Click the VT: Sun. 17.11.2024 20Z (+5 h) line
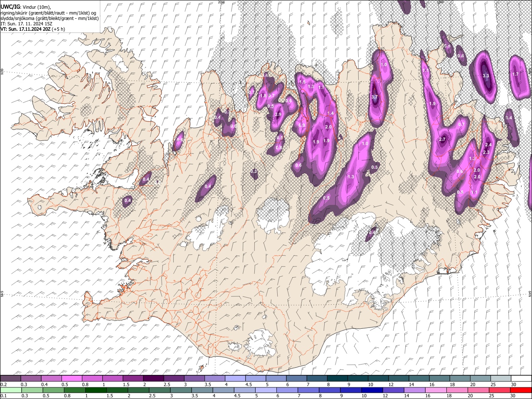The image size is (532, 399). tap(32, 29)
